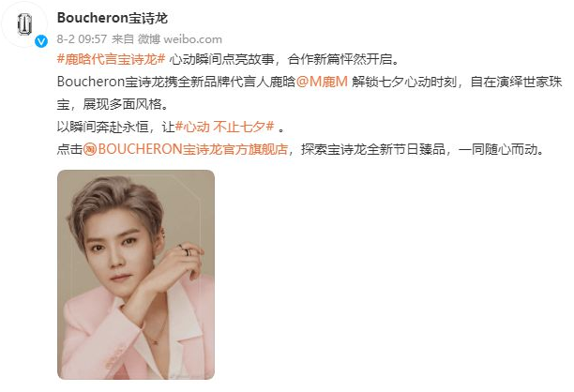Visit the @M鹿M mentioned profile

coord(322,82)
